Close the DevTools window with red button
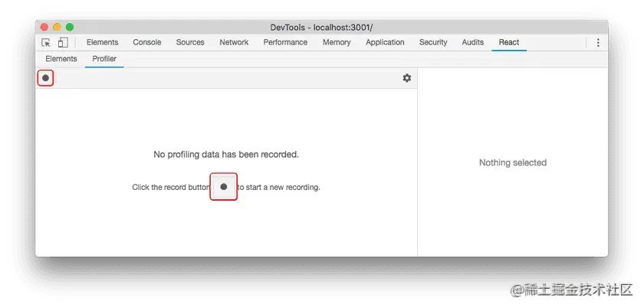The image size is (644, 308). (44, 27)
